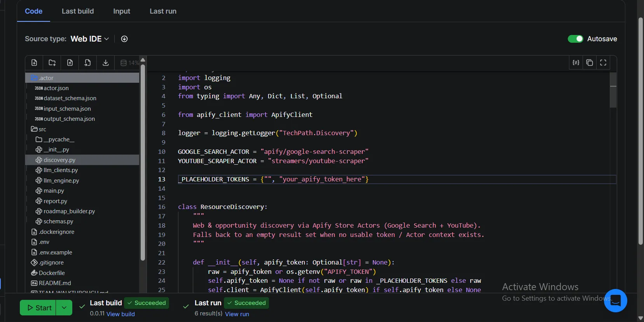Open output_schema.json file

(82, 119)
